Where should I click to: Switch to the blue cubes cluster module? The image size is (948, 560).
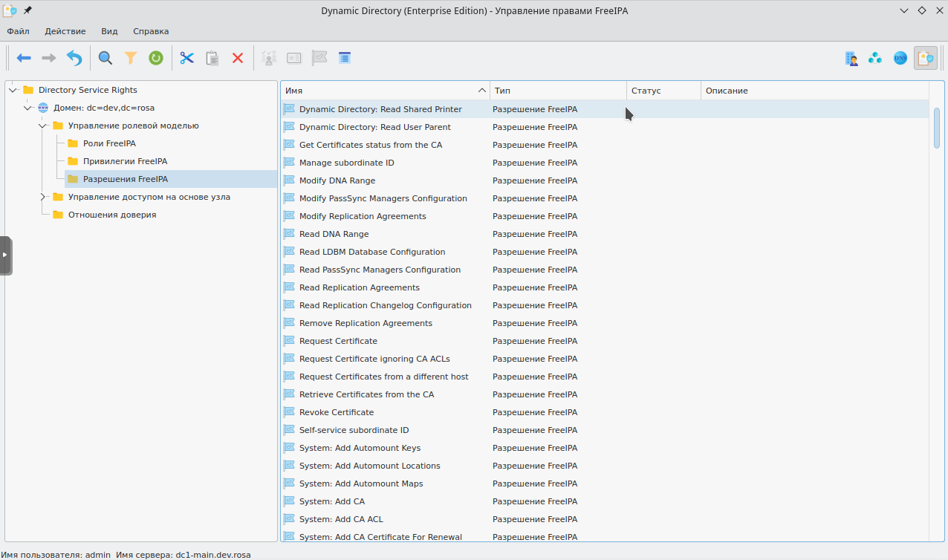point(876,58)
